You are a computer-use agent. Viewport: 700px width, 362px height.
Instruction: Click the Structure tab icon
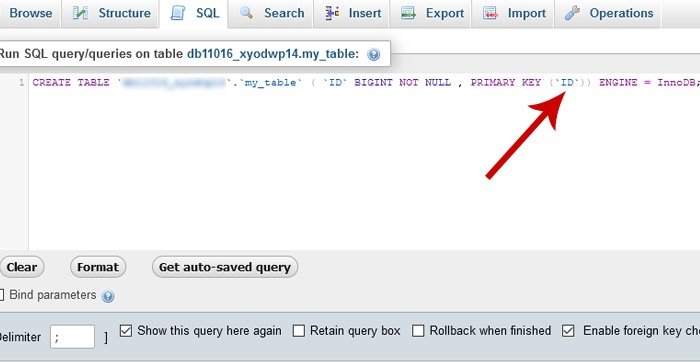coord(80,13)
